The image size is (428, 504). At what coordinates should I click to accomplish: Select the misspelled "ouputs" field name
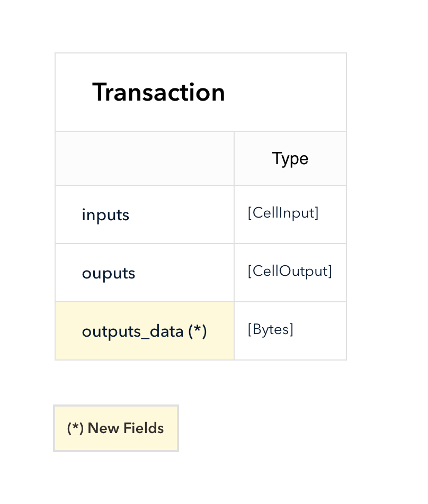[x=108, y=273]
